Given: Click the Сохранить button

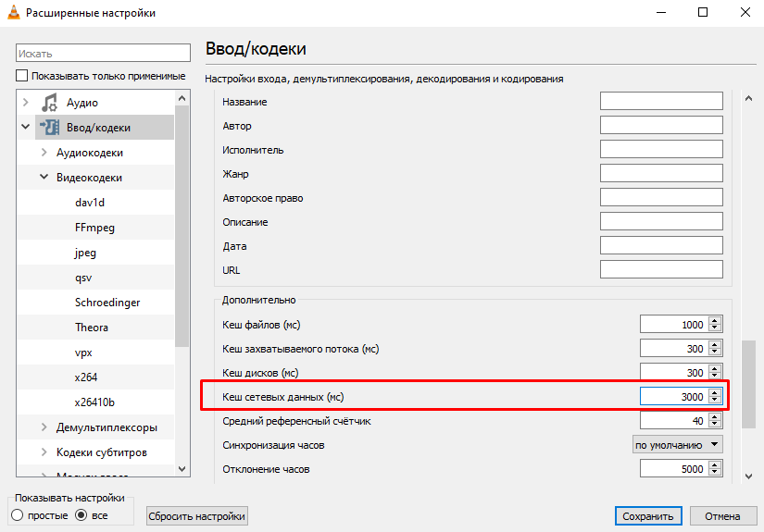Looking at the screenshot, I should click(648, 516).
